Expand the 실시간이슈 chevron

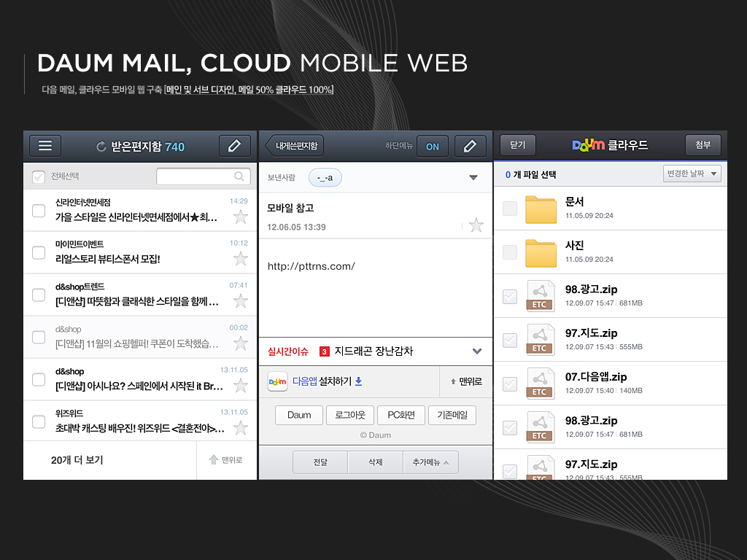pyautogui.click(x=477, y=351)
